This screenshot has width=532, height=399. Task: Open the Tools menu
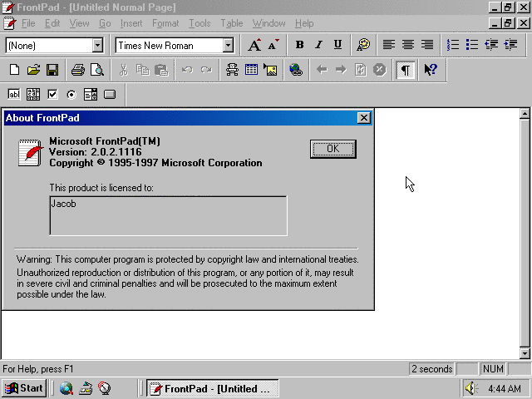click(199, 23)
